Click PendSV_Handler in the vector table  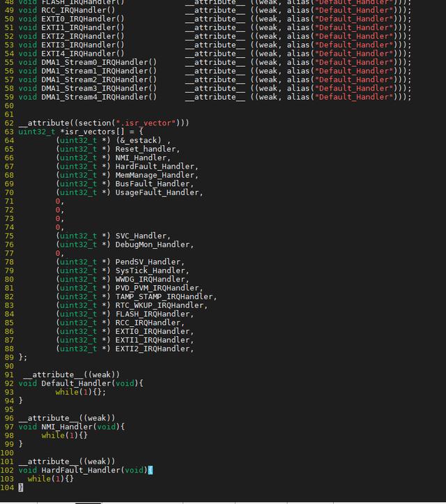tap(148, 262)
